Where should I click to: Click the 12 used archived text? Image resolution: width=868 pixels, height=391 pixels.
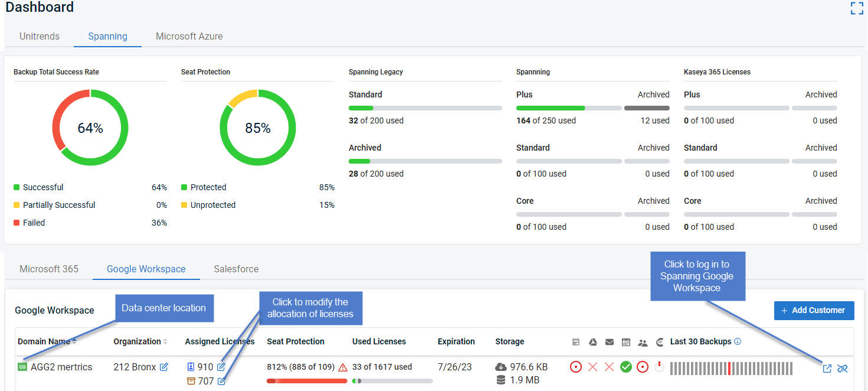655,120
